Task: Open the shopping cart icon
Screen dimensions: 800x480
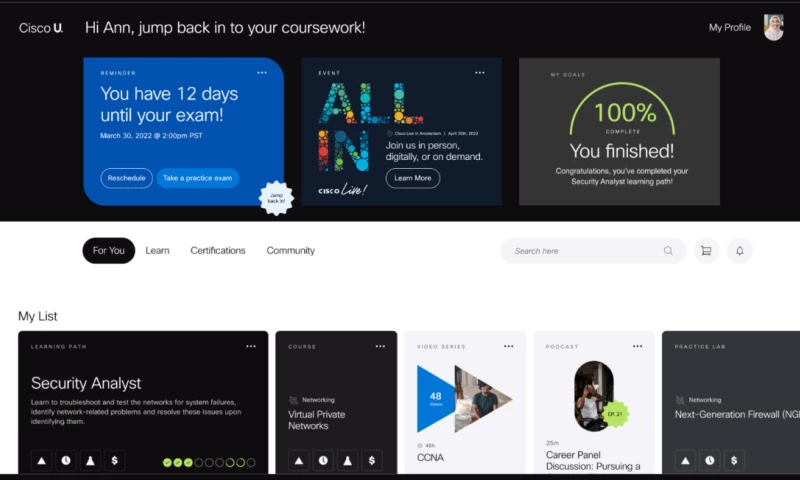Action: (706, 250)
